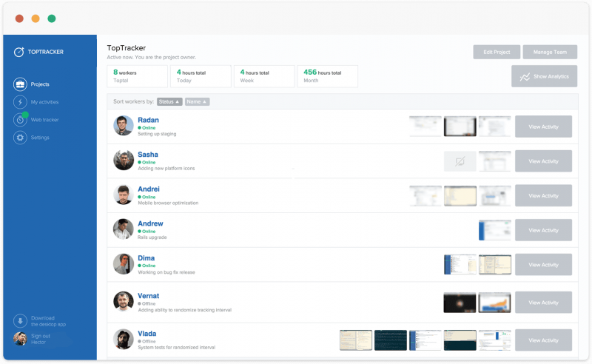Click the 4 hours total Week box
The height and width of the screenshot is (364, 592).
(x=264, y=76)
